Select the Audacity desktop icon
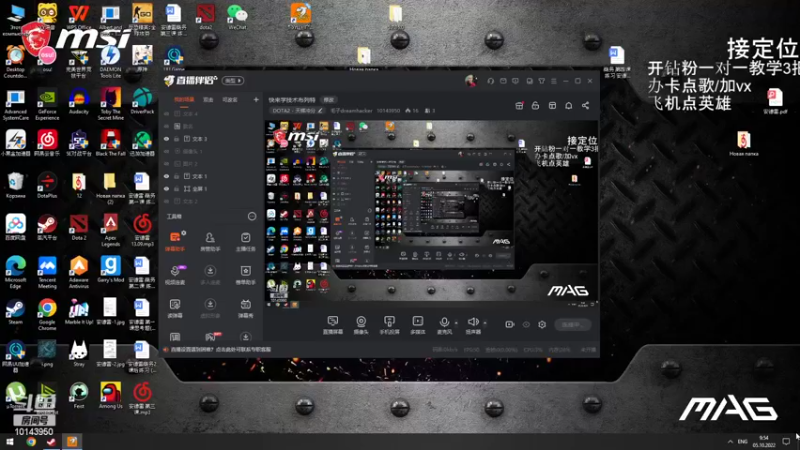The height and width of the screenshot is (450, 800). [x=79, y=101]
